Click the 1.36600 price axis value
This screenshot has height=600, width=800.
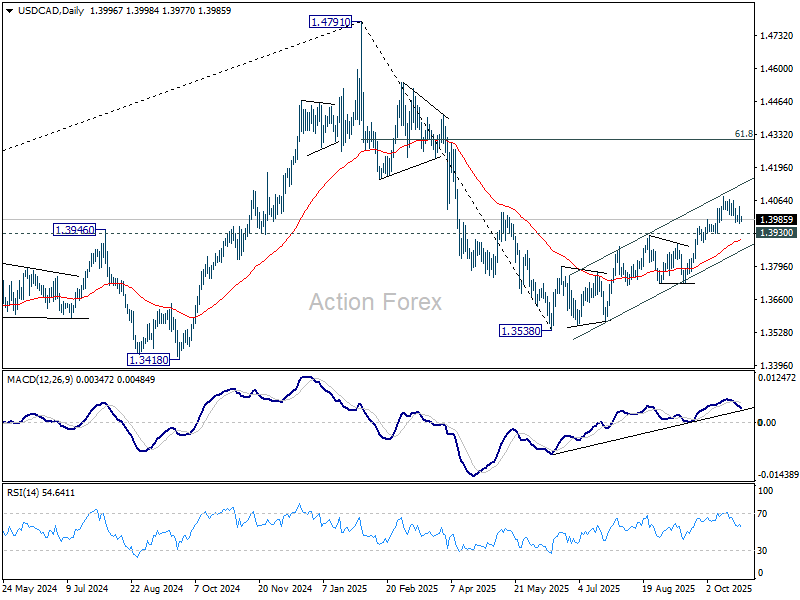pos(777,299)
